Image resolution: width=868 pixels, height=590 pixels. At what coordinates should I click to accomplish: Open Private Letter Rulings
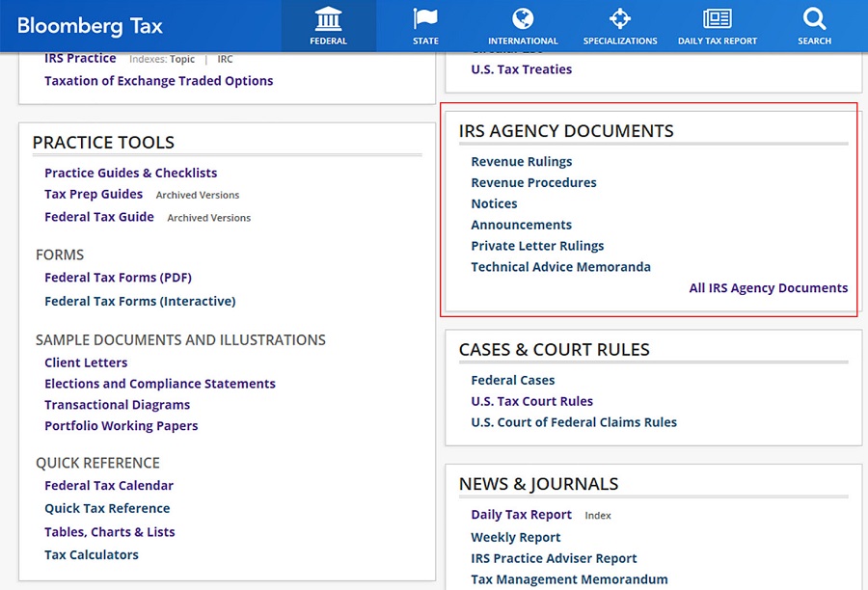click(x=537, y=246)
